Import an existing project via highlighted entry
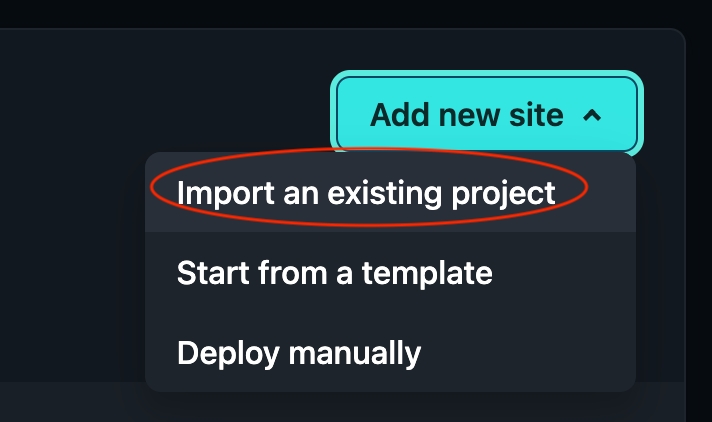712x422 pixels. [366, 192]
